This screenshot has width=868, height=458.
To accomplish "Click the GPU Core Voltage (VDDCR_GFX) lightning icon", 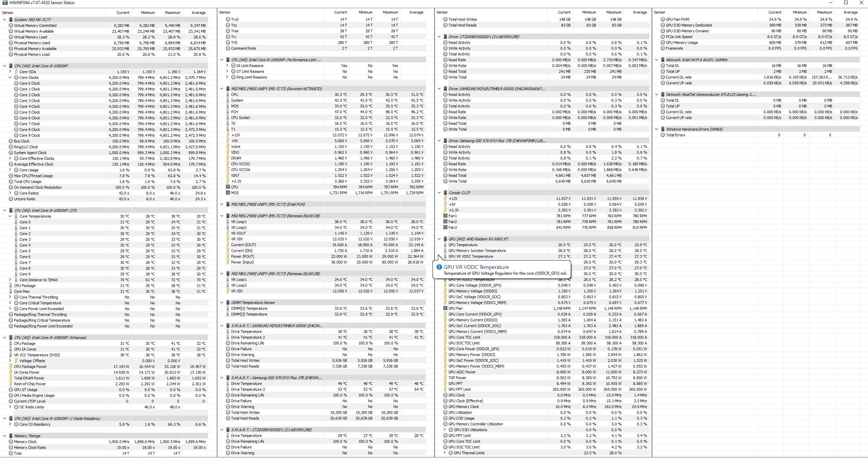I will (445, 285).
